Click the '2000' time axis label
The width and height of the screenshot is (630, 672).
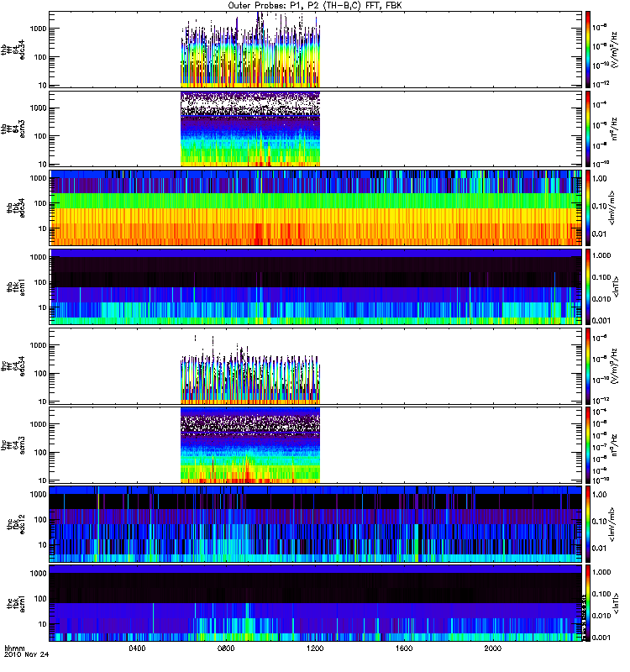(493, 648)
